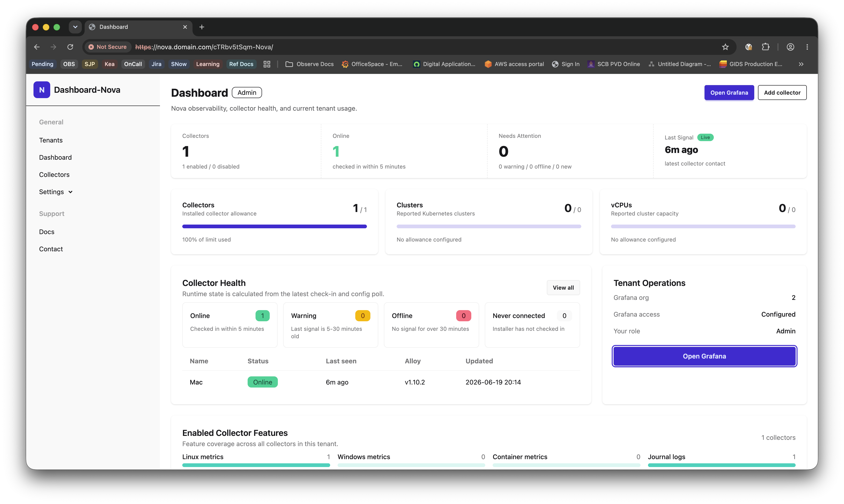Click the Clusters allowance progress bar
The image size is (844, 504).
pyautogui.click(x=489, y=226)
